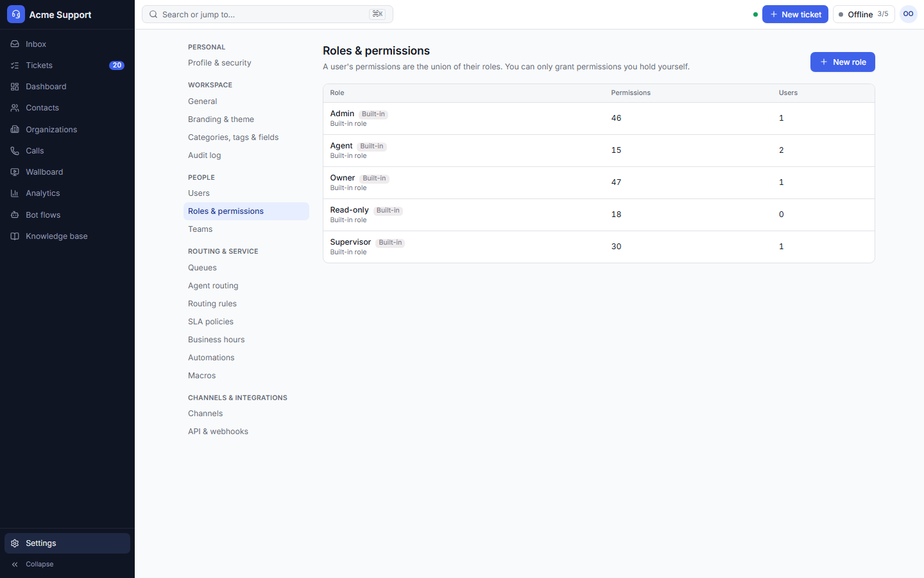
Task: Select Roles & permissions in settings nav
Action: click(x=246, y=211)
